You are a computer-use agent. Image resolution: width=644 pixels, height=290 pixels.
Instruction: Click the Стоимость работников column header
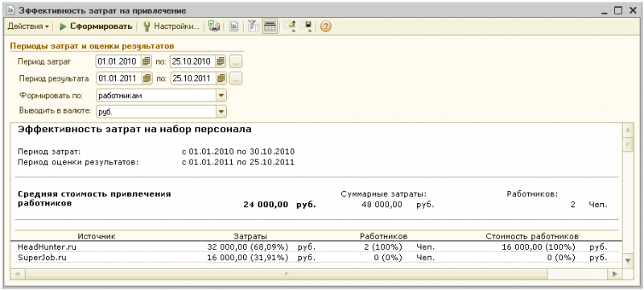click(532, 236)
